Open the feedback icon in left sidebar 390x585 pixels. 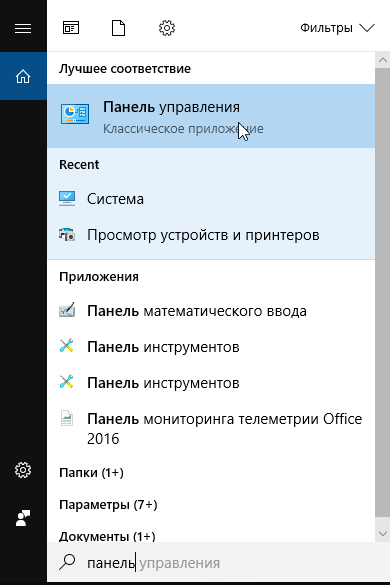(x=23, y=518)
